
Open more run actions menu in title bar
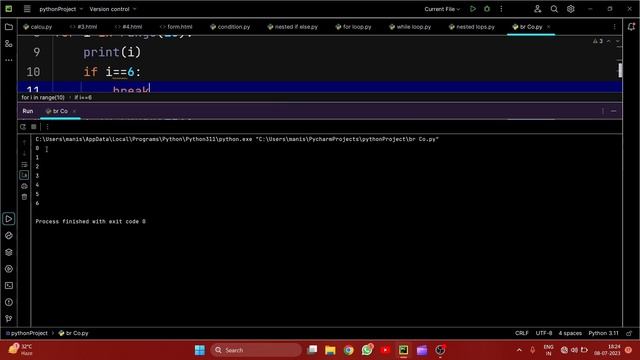click(x=501, y=9)
